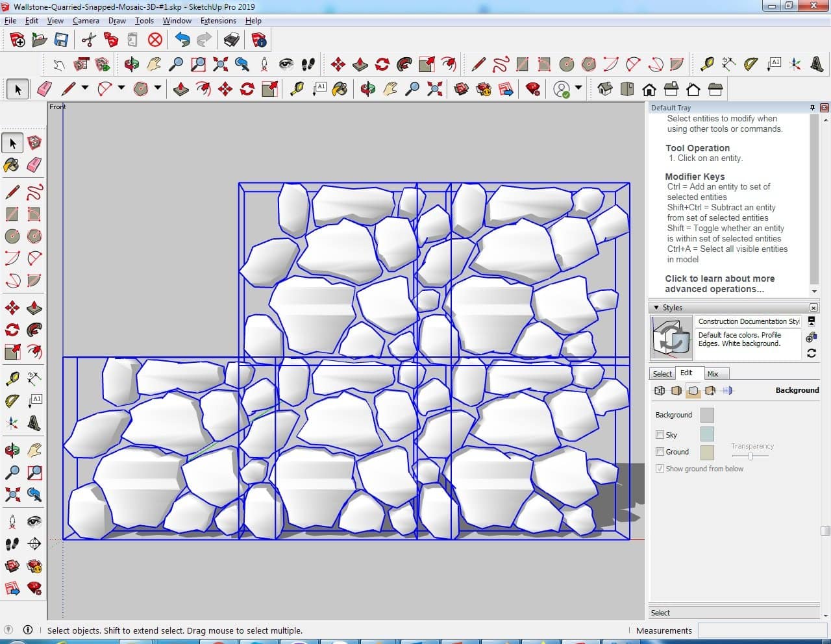Collapse the Styles panel triangle
Viewport: 831px width, 644px height.
(x=656, y=308)
